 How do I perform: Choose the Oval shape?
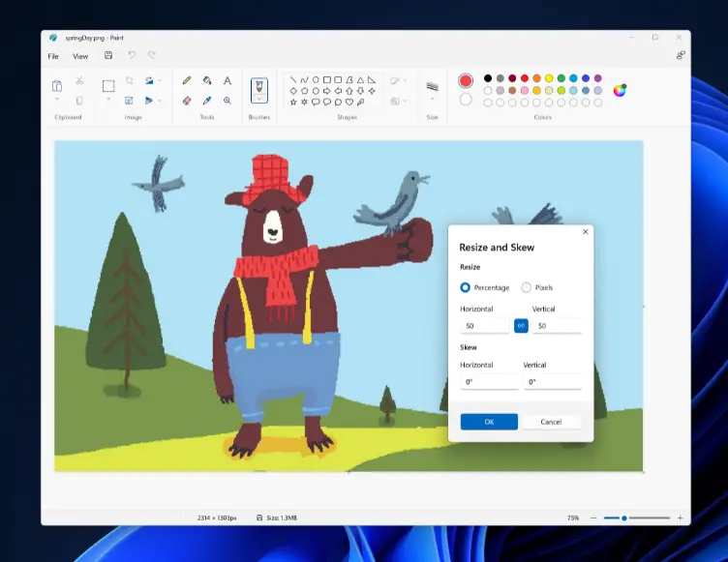click(316, 80)
